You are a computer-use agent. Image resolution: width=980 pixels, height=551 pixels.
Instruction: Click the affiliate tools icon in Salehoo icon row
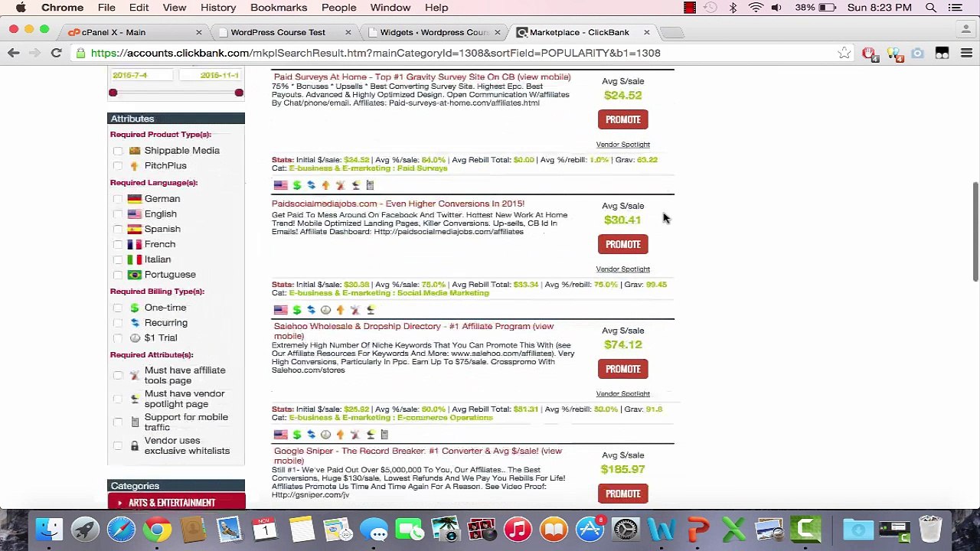[355, 435]
